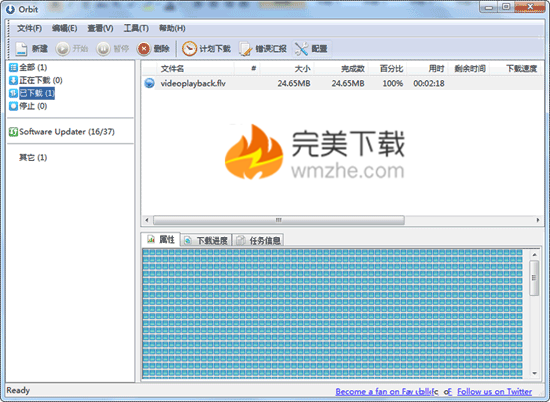Click the New (新建) toolbar icon
The height and width of the screenshot is (402, 550).
click(x=21, y=49)
